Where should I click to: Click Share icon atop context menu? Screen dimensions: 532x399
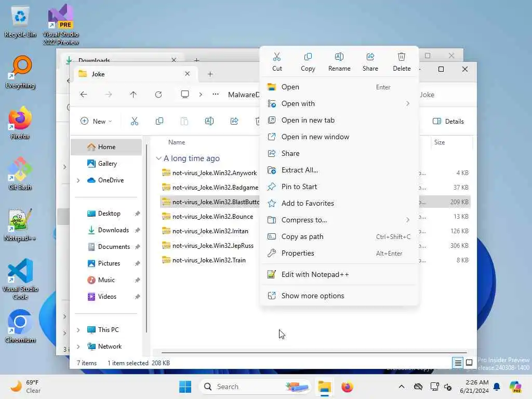[370, 62]
